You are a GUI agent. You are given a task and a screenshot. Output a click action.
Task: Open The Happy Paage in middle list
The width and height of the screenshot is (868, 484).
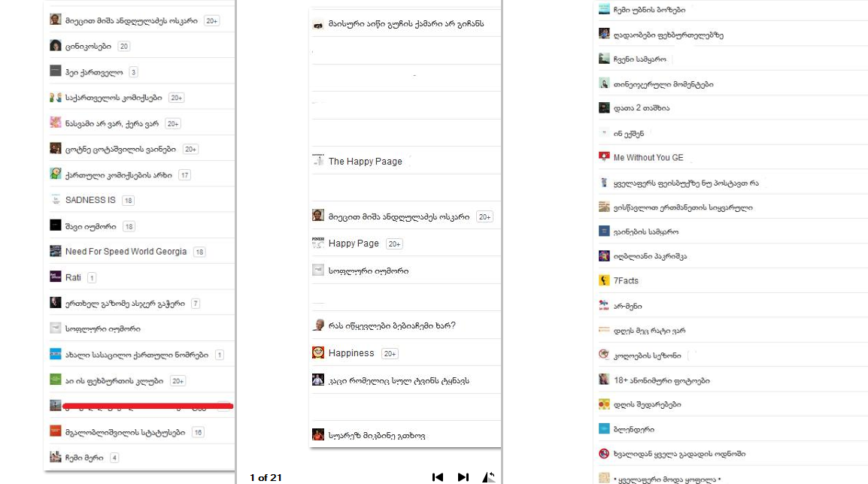pyautogui.click(x=366, y=161)
